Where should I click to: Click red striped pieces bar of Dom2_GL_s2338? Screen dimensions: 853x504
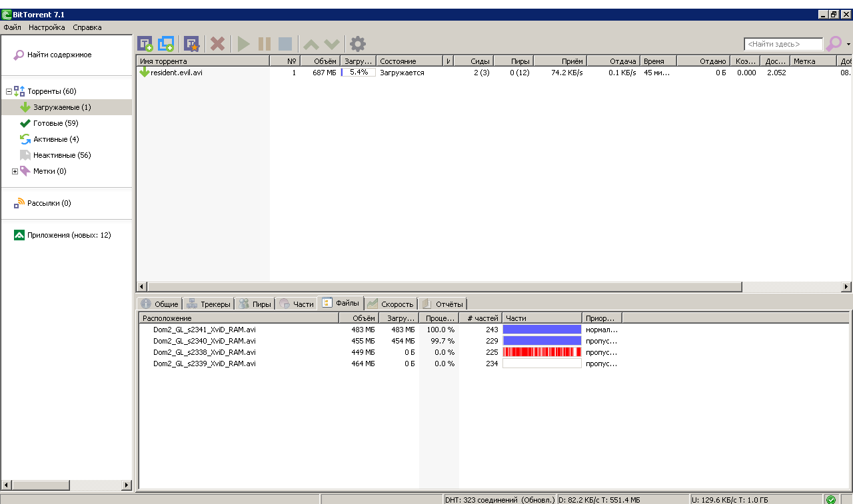[542, 352]
